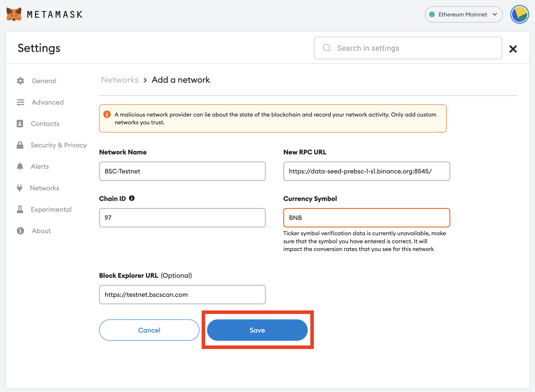Image resolution: width=535 pixels, height=392 pixels.
Task: Click the Currency Symbol field BNB
Action: [x=367, y=218]
